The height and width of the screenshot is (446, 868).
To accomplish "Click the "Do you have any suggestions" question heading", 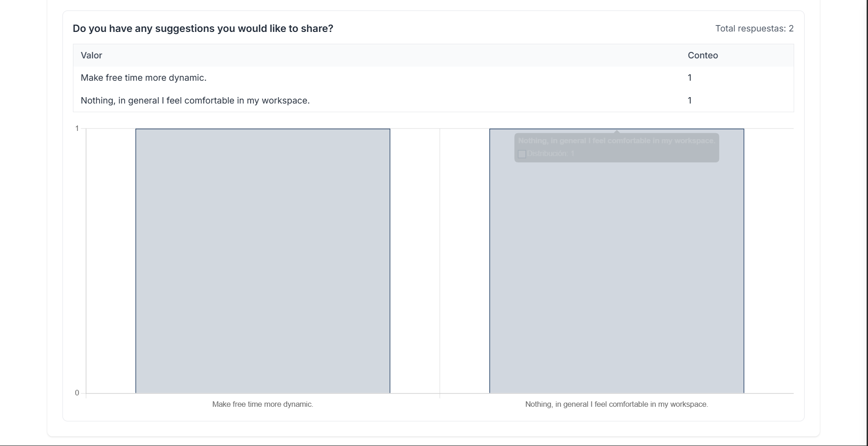I will (203, 28).
